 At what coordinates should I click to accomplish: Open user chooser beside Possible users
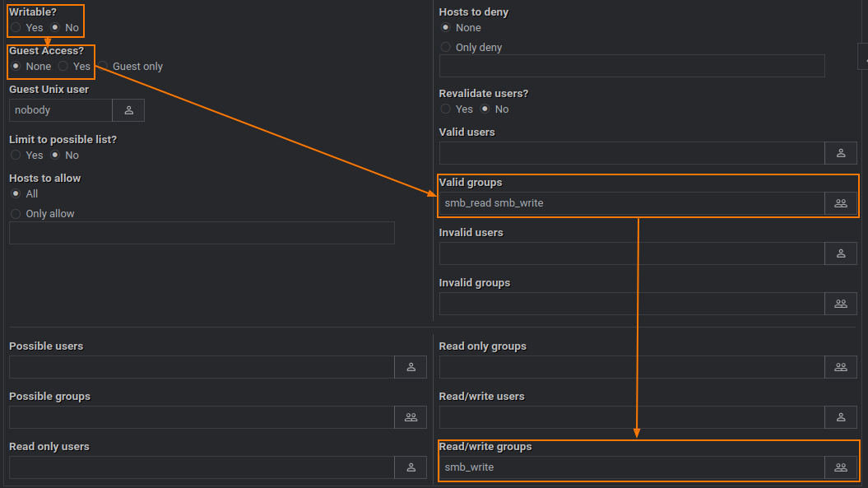click(x=411, y=367)
